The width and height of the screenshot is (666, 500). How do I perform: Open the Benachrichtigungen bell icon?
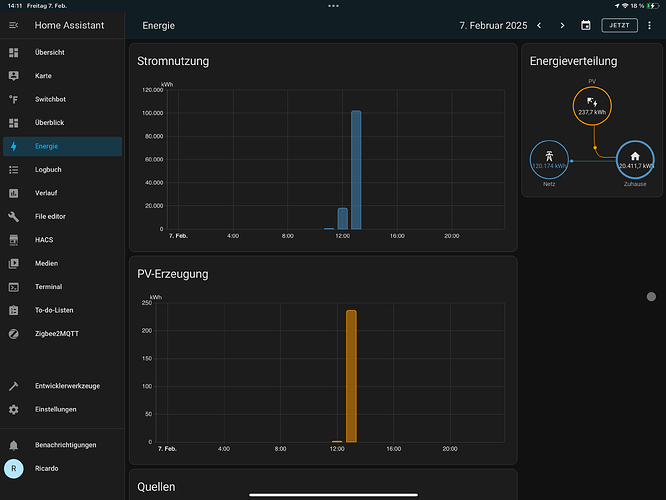tap(14, 445)
